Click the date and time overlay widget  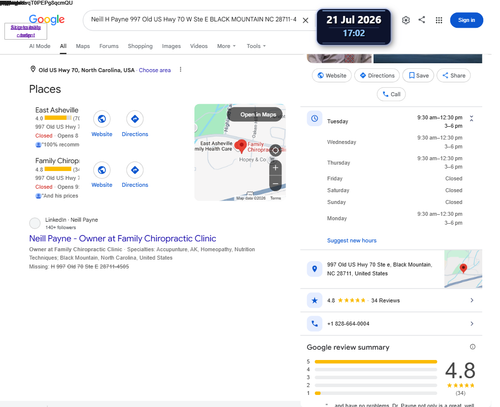[354, 27]
